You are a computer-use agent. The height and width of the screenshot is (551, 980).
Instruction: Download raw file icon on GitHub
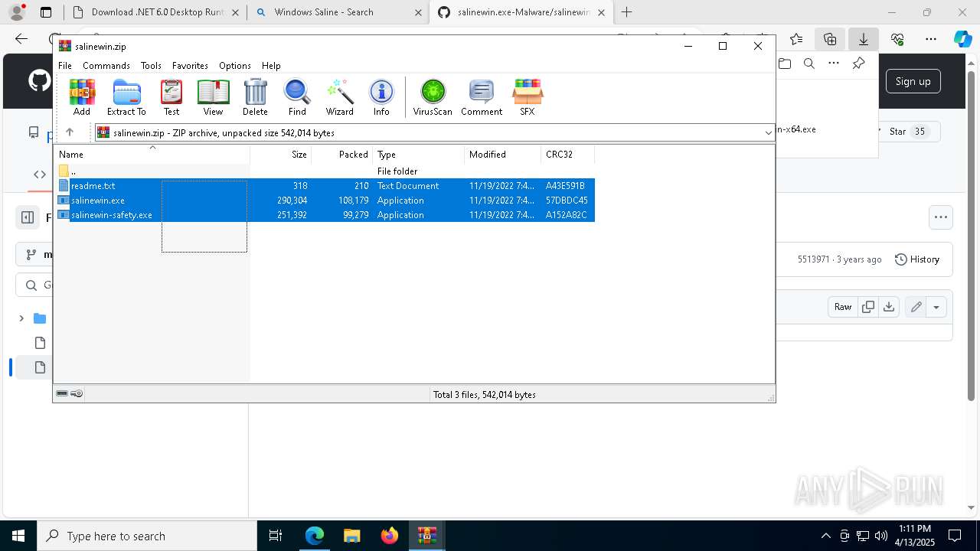[888, 307]
